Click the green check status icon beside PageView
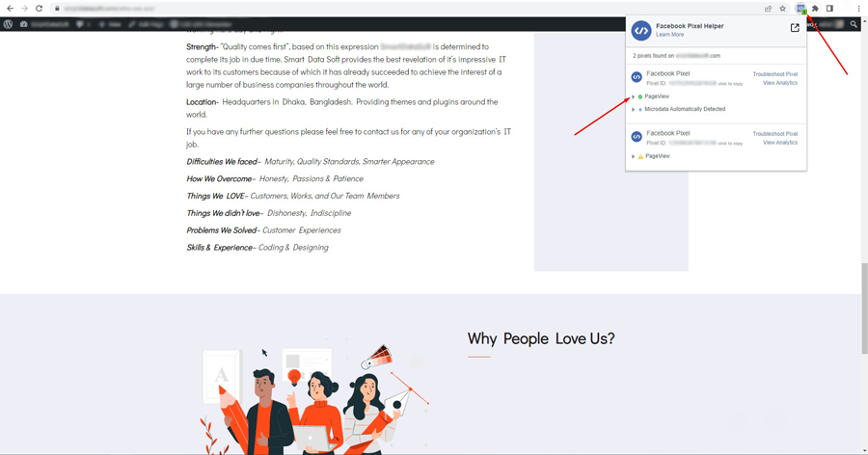The width and height of the screenshot is (868, 455). pos(640,96)
